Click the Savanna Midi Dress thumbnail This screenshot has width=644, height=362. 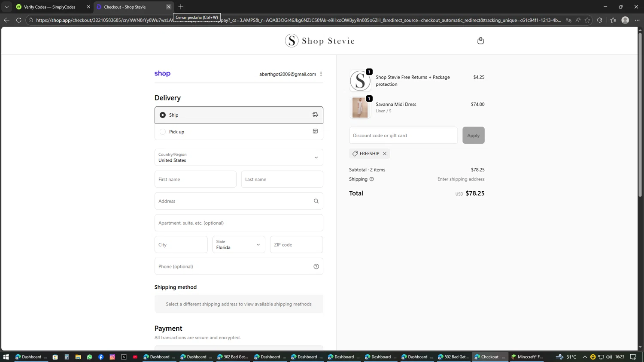tap(360, 107)
